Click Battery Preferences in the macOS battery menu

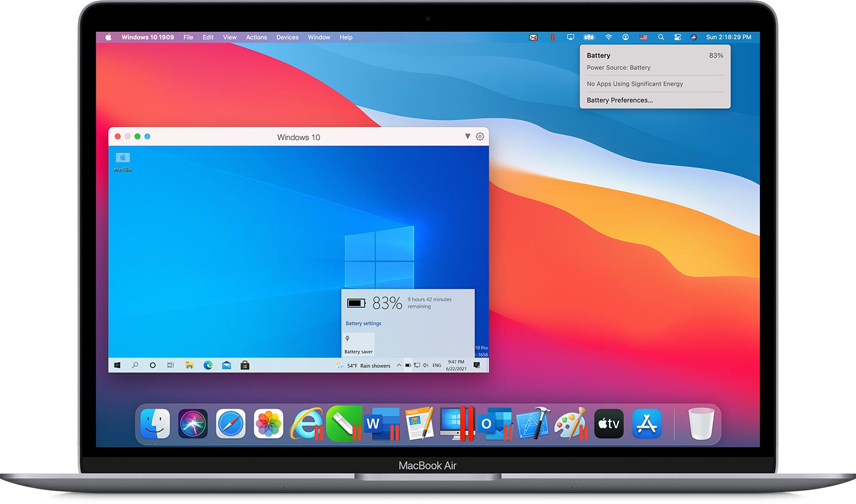tap(619, 100)
